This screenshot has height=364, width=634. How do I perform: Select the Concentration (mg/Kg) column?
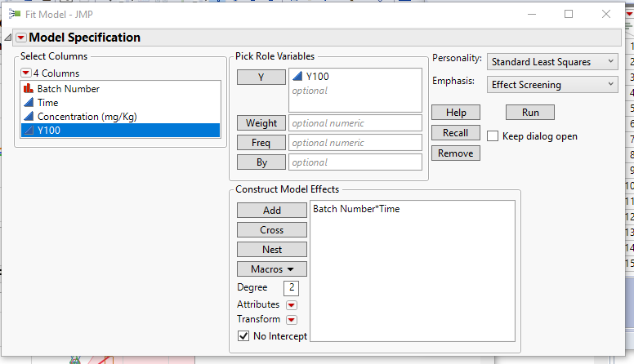120,117
